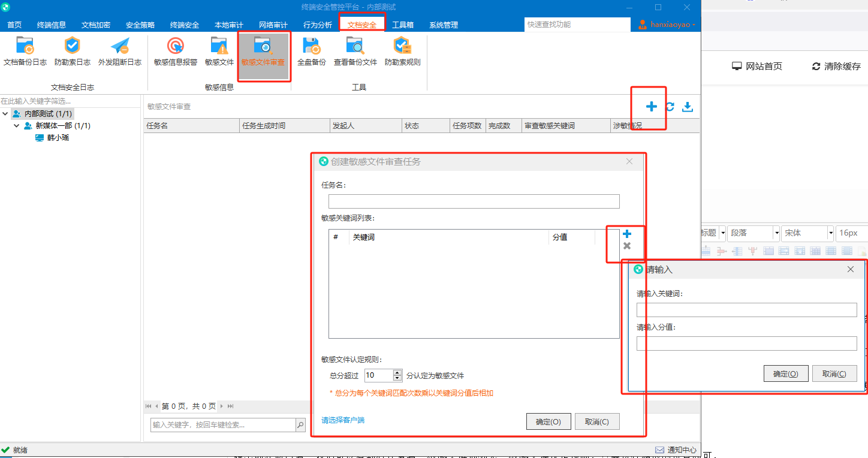Switch to the 行为分析 tab
Viewport: 868px width, 458px height.
coord(318,25)
